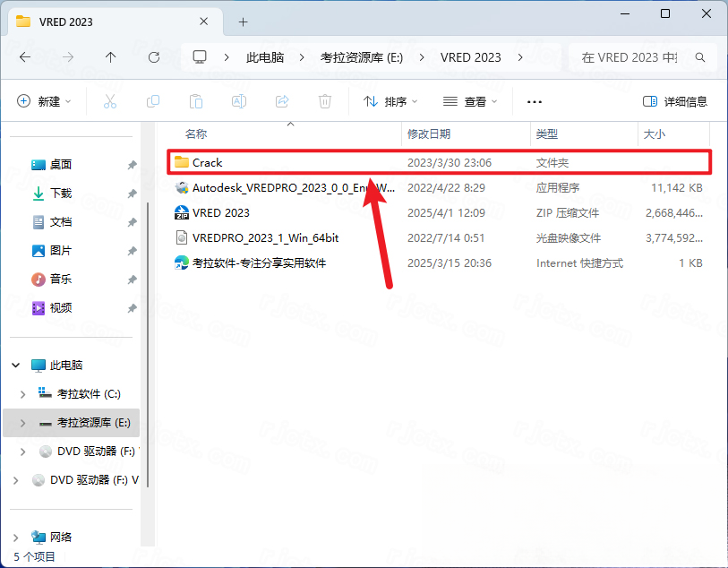
Task: Click 此电脑 in the address breadcrumb
Action: (265, 57)
